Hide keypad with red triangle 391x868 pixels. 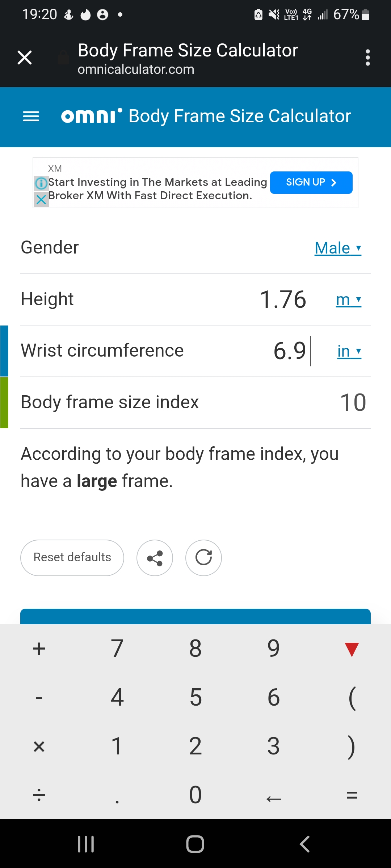coord(352,649)
